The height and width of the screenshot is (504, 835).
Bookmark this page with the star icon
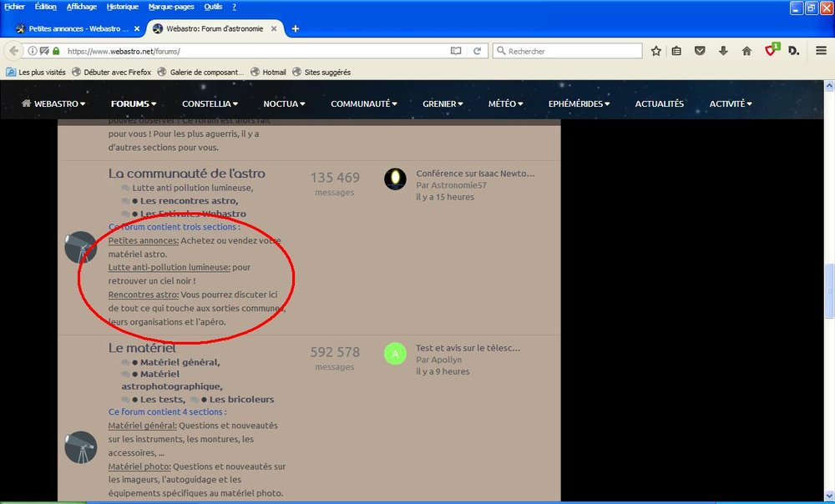656,51
